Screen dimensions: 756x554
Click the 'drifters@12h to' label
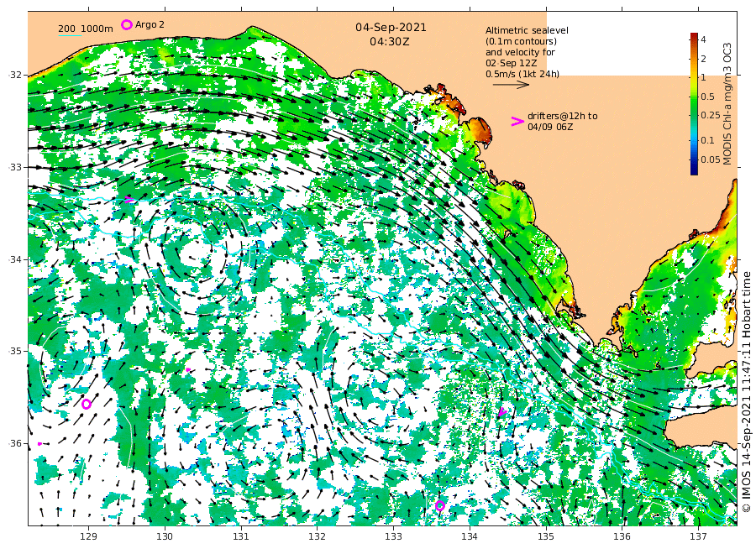(562, 116)
